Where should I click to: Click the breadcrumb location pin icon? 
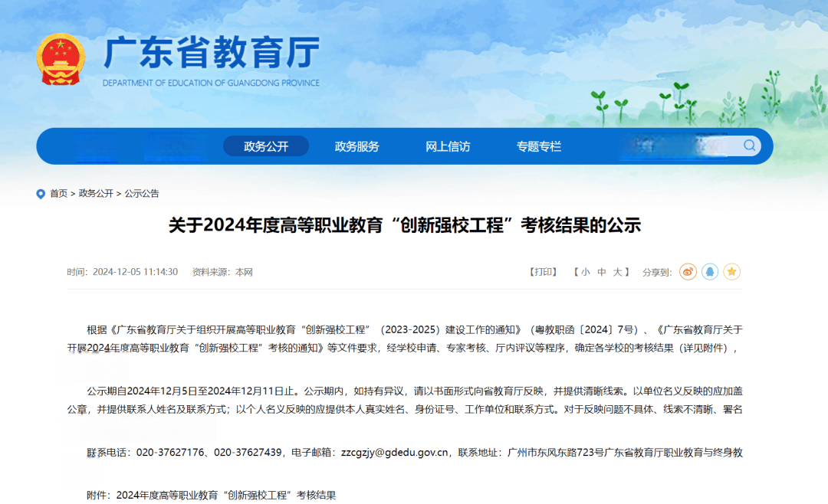pos(41,194)
